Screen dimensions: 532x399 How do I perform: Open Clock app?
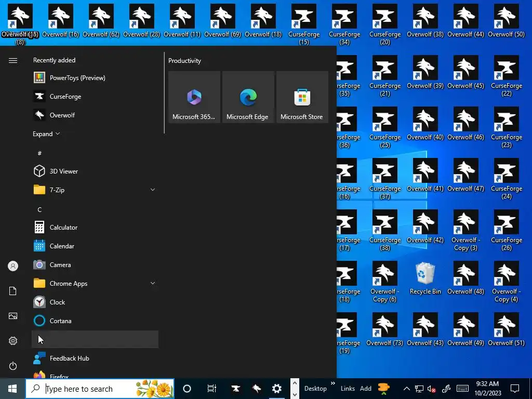(x=95, y=302)
